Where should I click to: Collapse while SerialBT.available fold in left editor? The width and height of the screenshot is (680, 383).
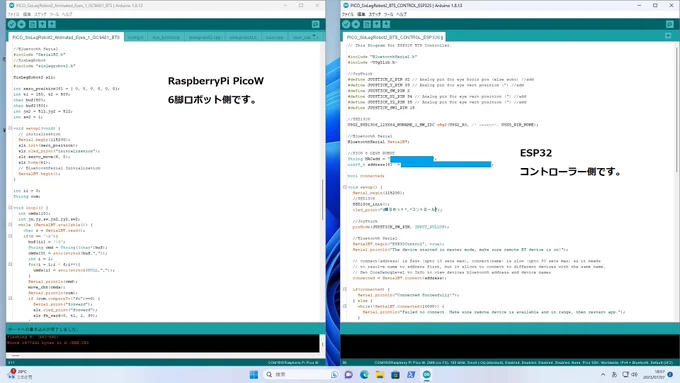pyautogui.click(x=10, y=225)
